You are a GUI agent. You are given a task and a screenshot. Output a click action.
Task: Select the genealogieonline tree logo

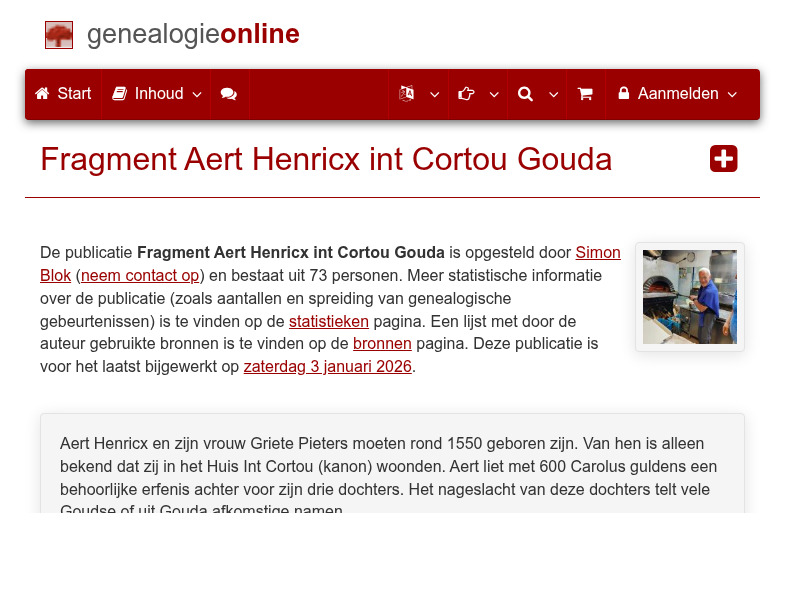point(59,34)
